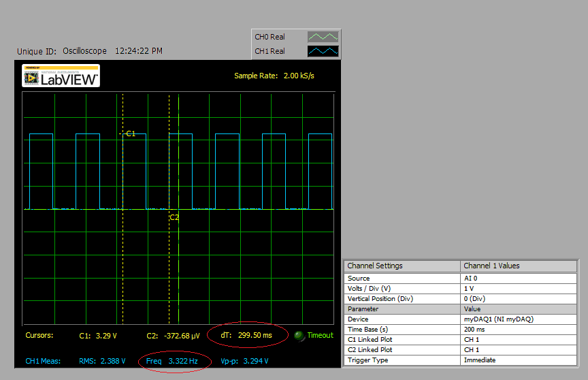This screenshot has width=588, height=380.
Task: Click the Freq 3.322 Hz measurement
Action: click(x=171, y=361)
